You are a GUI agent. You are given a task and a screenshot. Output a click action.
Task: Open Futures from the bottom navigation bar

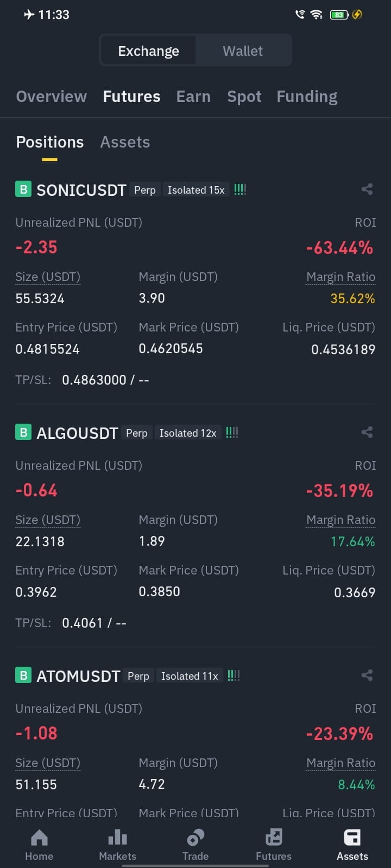tap(274, 845)
